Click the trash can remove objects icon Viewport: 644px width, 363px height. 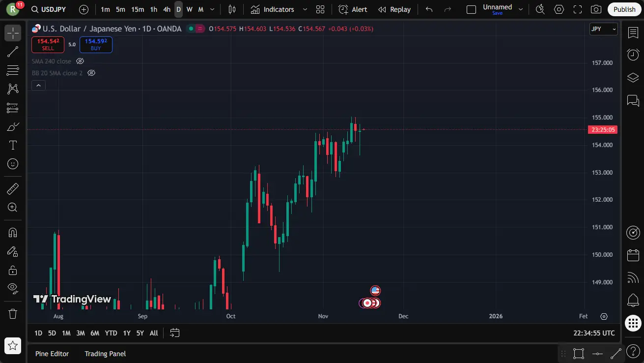coord(13,313)
